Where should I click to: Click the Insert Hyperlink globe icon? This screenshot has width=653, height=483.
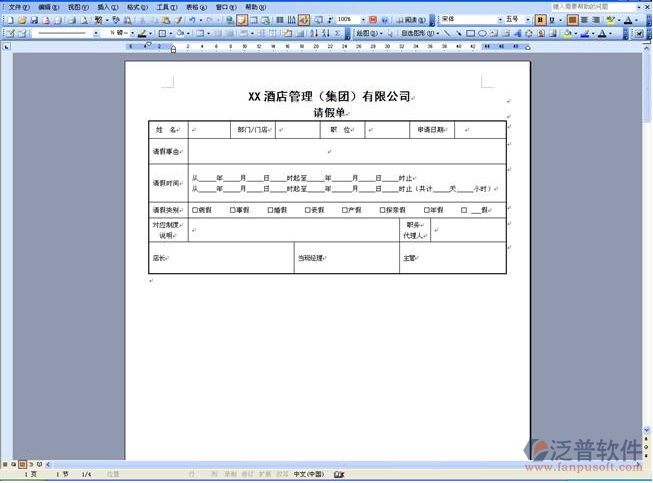point(229,20)
